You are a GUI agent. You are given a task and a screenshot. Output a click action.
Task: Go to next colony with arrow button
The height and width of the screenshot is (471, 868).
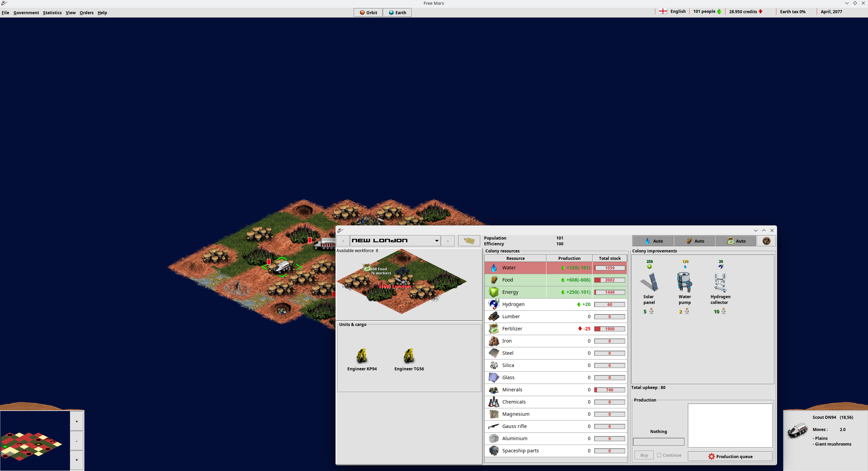tap(448, 241)
